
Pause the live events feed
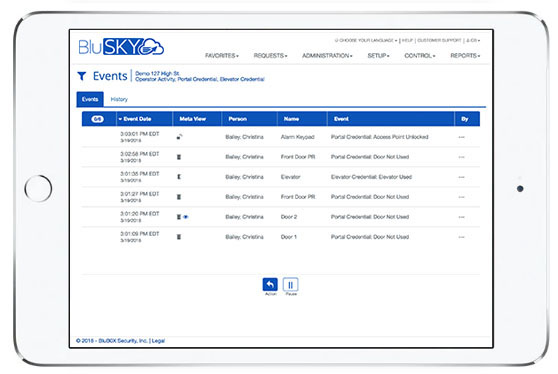[x=290, y=285]
